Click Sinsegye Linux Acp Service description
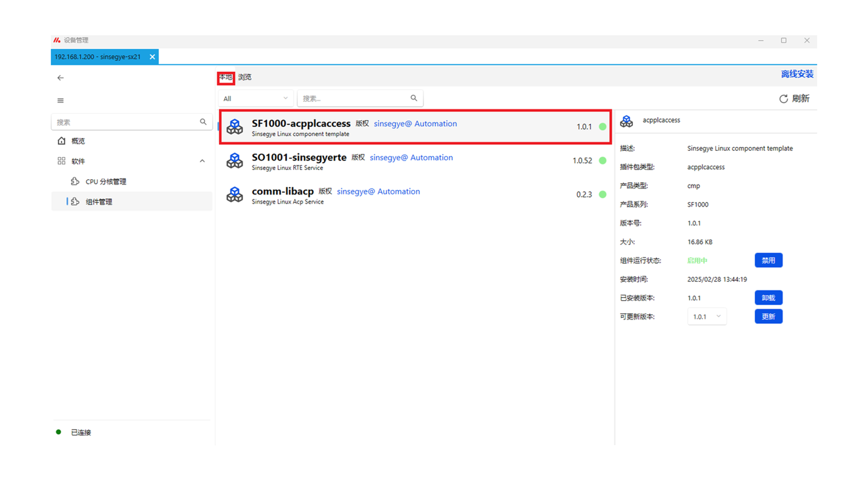Viewport: 868px width, 488px height. pos(288,202)
